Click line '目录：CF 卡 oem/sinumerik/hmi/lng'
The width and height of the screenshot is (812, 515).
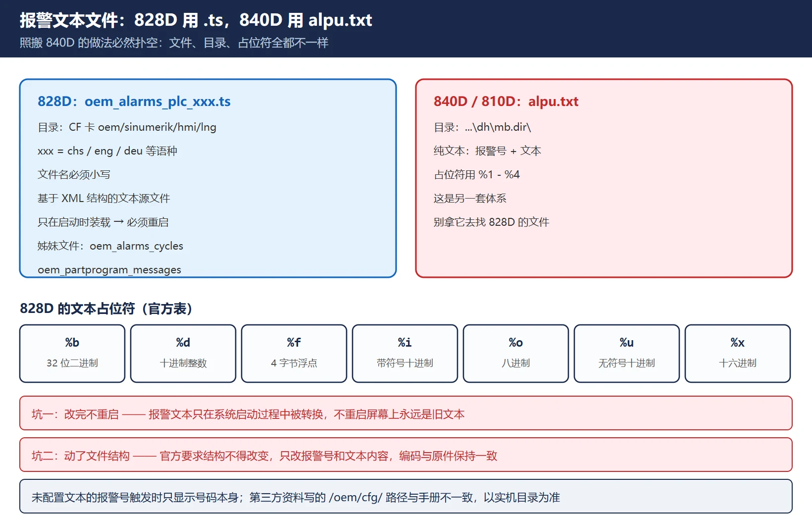(x=127, y=127)
